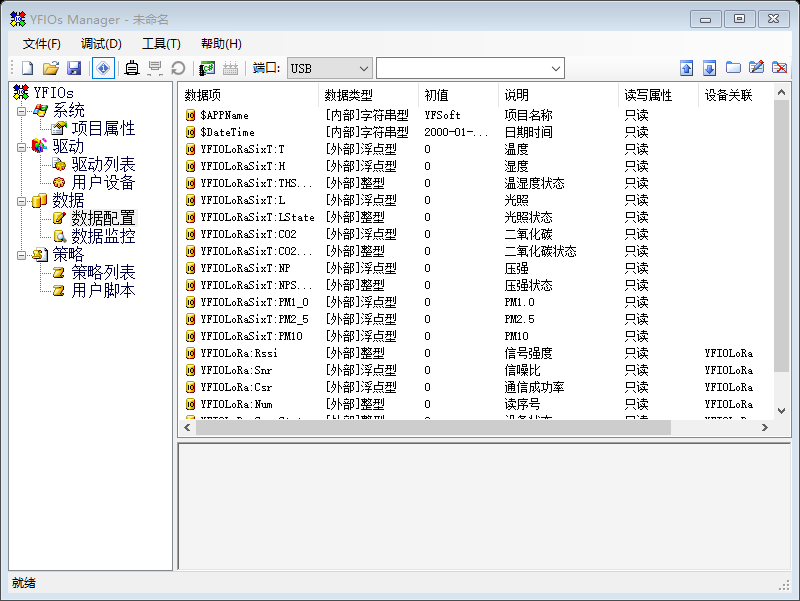Click the move down arrow icon
Image resolution: width=800 pixels, height=601 pixels.
(x=710, y=68)
